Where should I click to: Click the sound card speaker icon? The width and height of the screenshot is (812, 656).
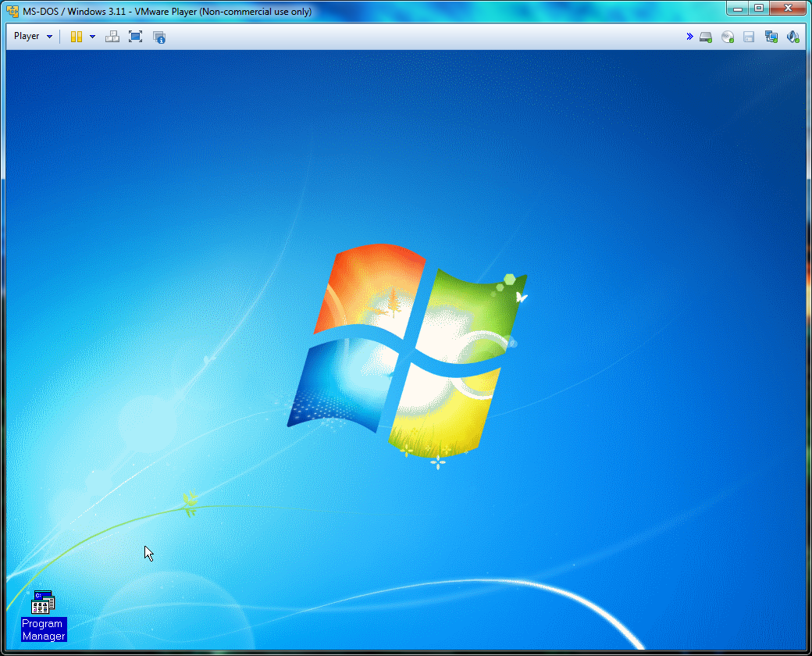click(x=792, y=37)
